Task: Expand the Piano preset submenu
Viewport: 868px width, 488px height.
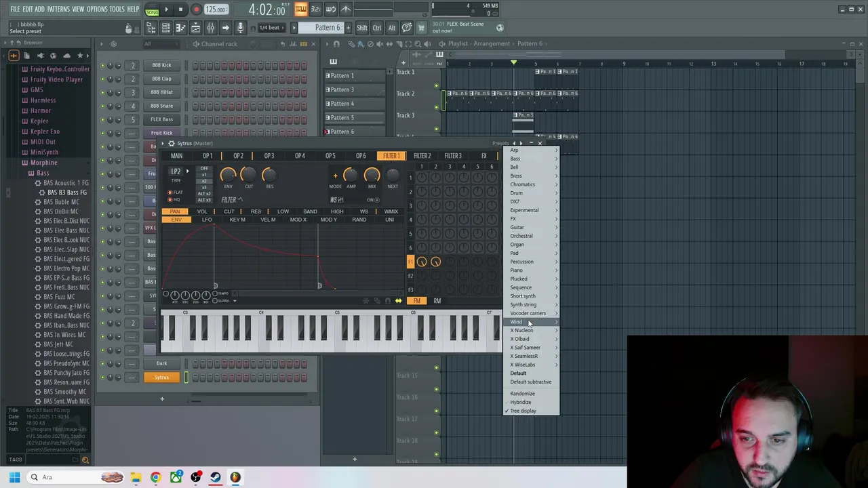Action: pyautogui.click(x=532, y=270)
